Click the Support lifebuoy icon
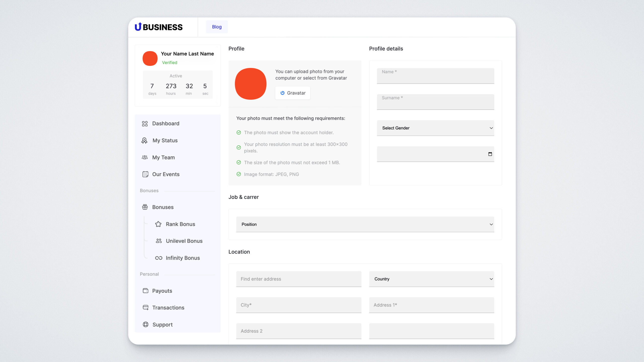The width and height of the screenshot is (644, 362). (145, 325)
